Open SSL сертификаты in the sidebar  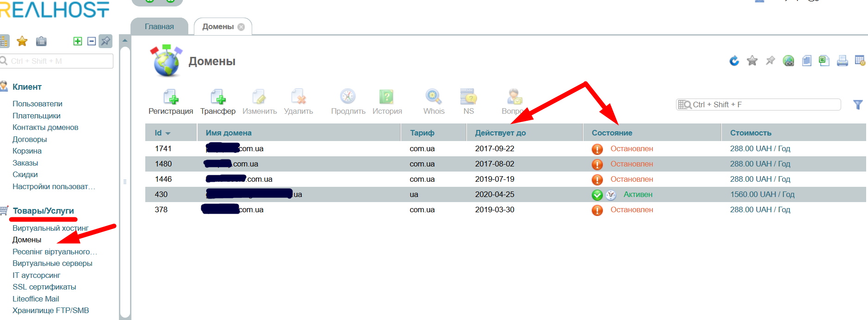click(x=44, y=287)
